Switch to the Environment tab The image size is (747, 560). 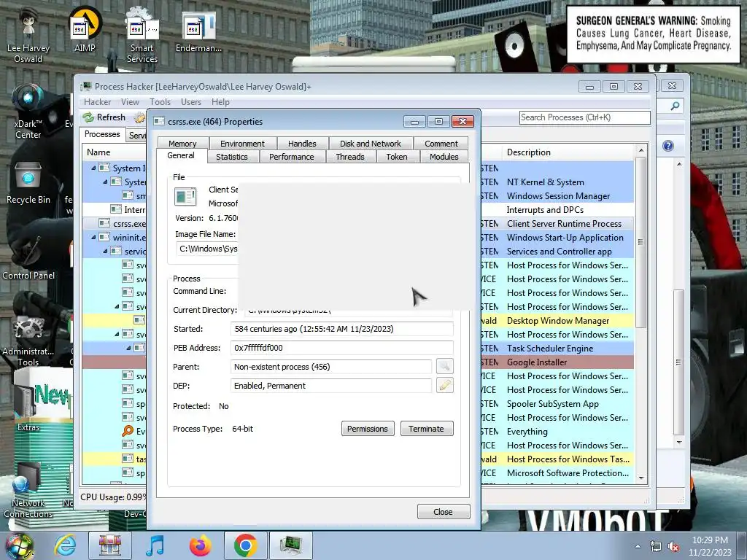point(242,144)
